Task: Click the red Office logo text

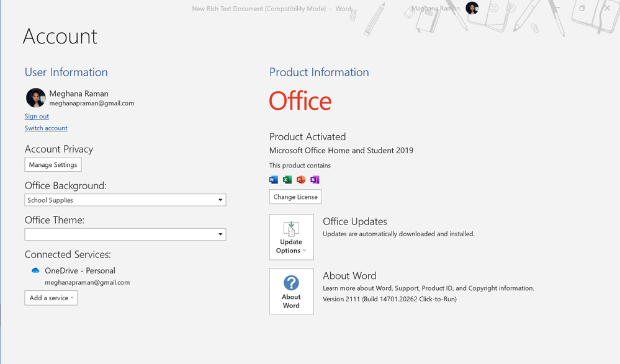Action: coord(300,101)
